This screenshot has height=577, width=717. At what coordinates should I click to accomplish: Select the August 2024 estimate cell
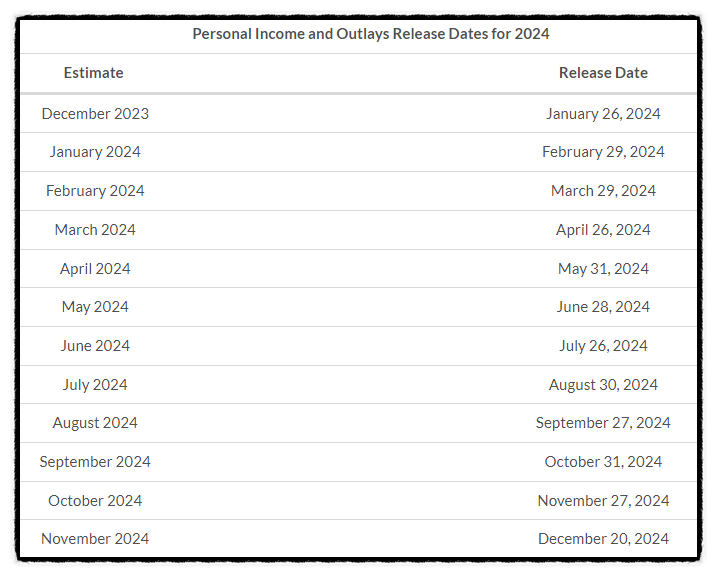click(95, 423)
